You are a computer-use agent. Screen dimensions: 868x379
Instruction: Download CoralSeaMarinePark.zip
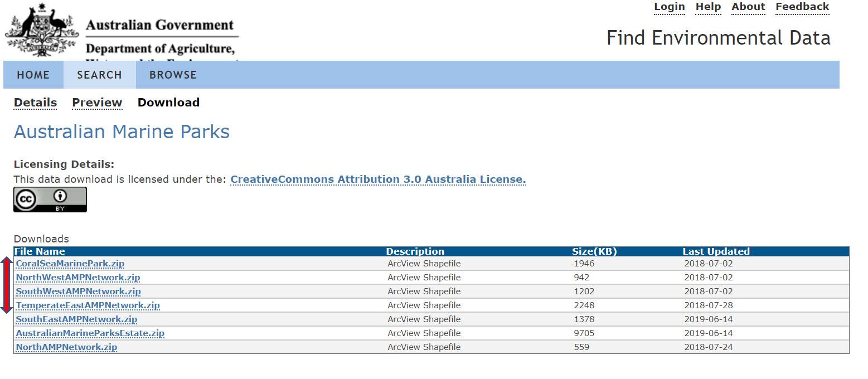tap(70, 263)
